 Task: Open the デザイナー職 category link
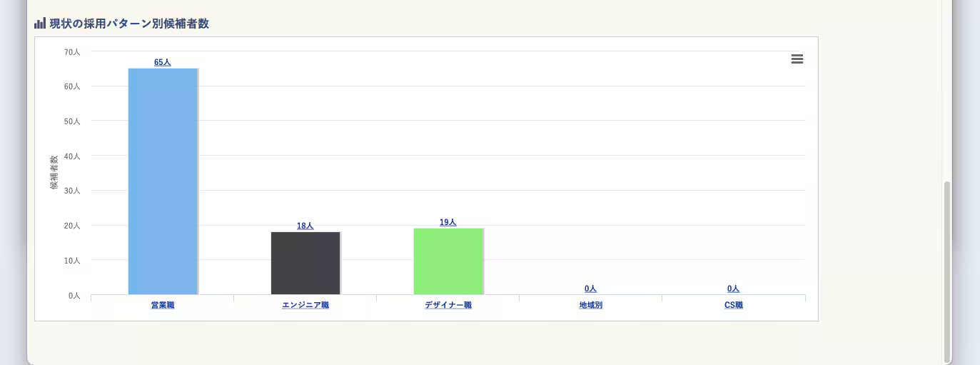point(448,305)
